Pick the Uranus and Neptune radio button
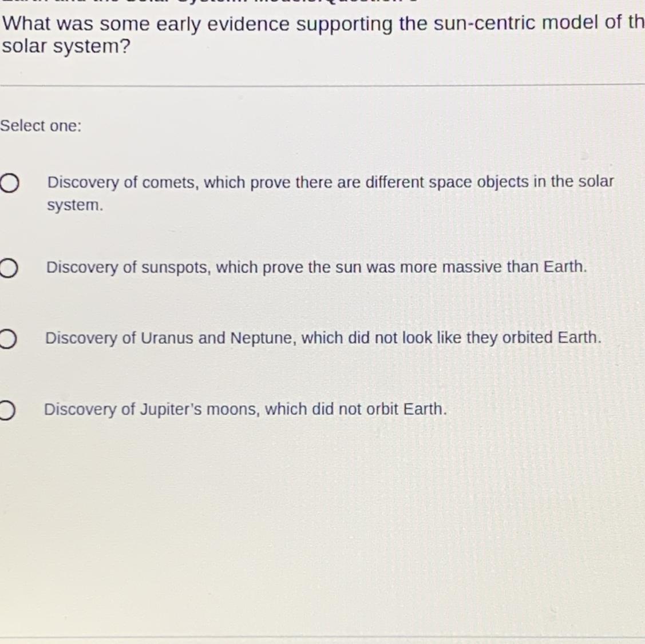The width and height of the screenshot is (645, 644). [x=8, y=339]
